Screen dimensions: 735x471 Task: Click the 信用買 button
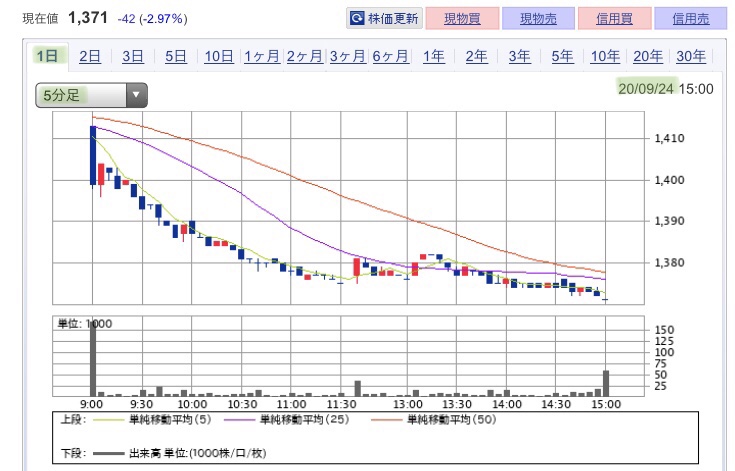click(x=615, y=18)
